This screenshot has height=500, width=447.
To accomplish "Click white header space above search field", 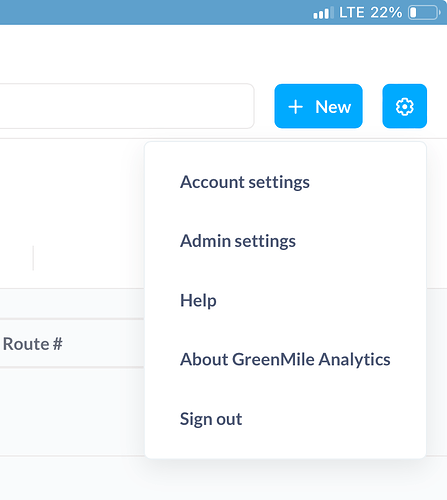I will click(223, 53).
